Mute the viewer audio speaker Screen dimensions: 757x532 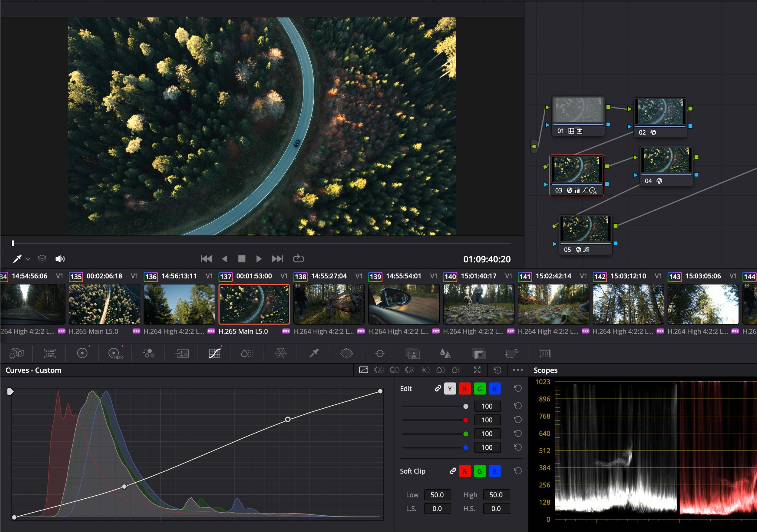pyautogui.click(x=60, y=259)
